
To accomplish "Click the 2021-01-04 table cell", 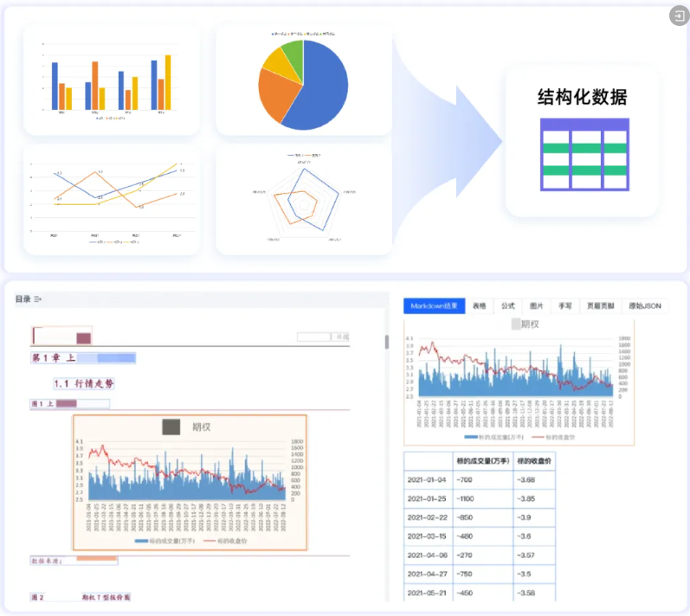I will pos(429,479).
